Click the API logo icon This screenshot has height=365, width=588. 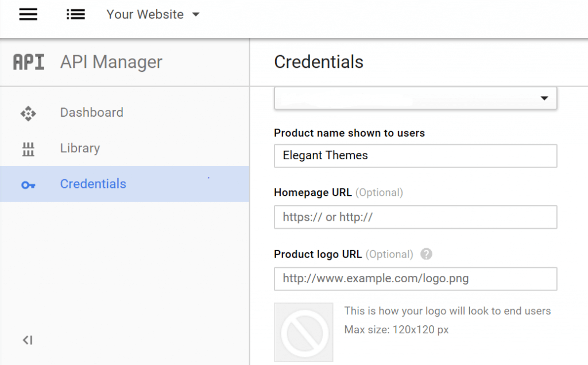pos(29,62)
